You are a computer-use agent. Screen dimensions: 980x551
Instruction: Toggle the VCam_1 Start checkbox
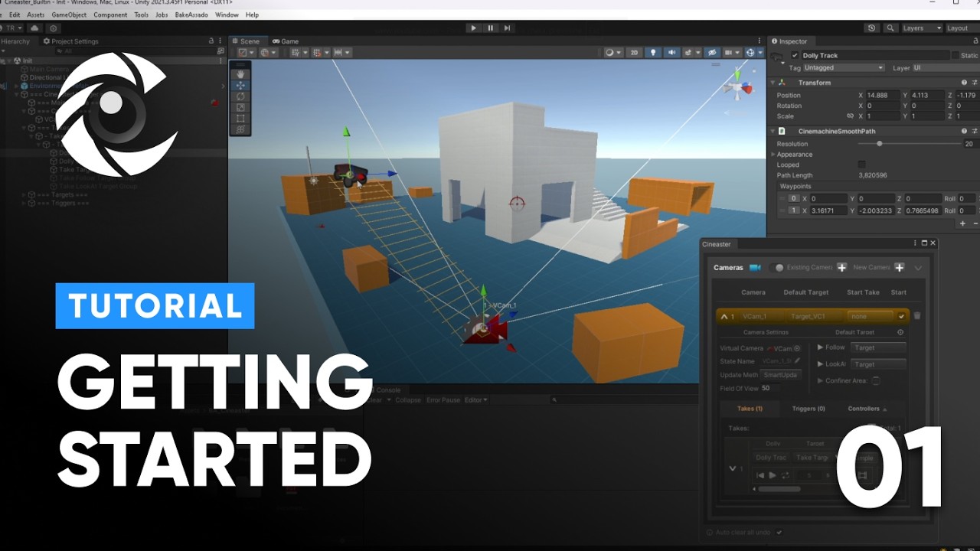pos(901,316)
